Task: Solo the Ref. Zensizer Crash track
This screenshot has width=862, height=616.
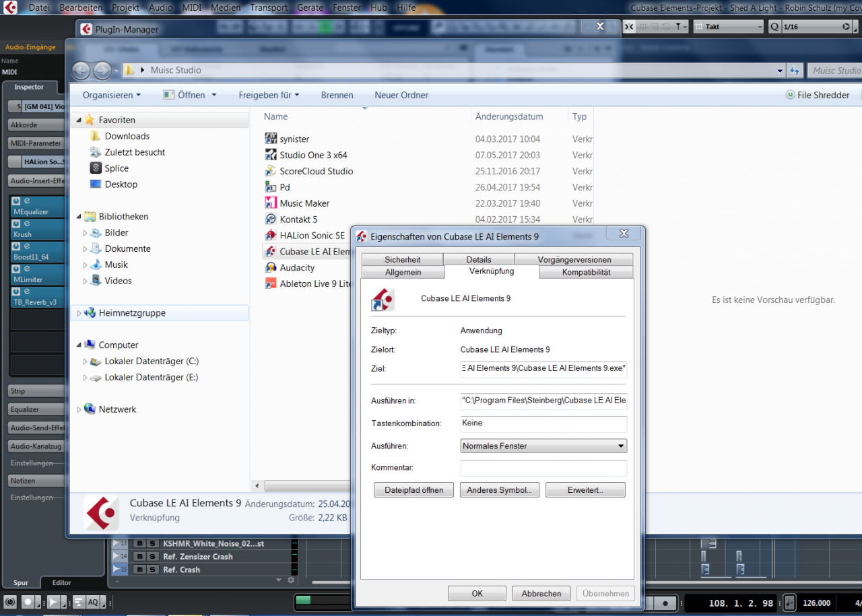Action: click(152, 557)
